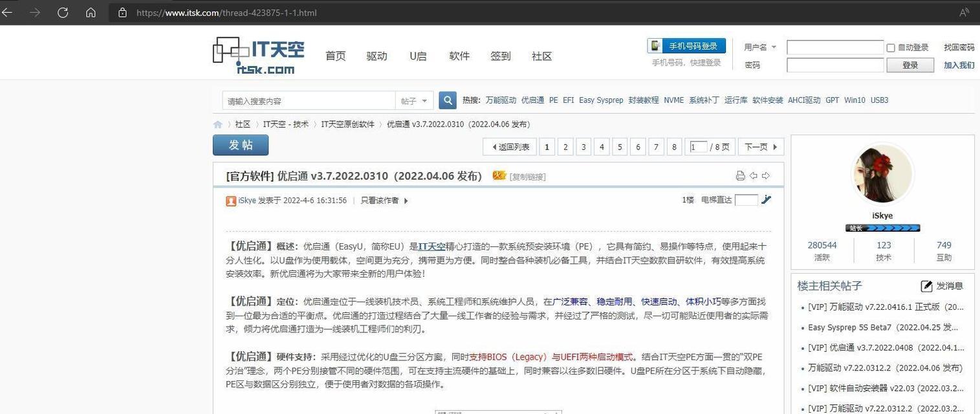Click the 749 互助 stat
This screenshot has width=980, height=414.
click(944, 251)
